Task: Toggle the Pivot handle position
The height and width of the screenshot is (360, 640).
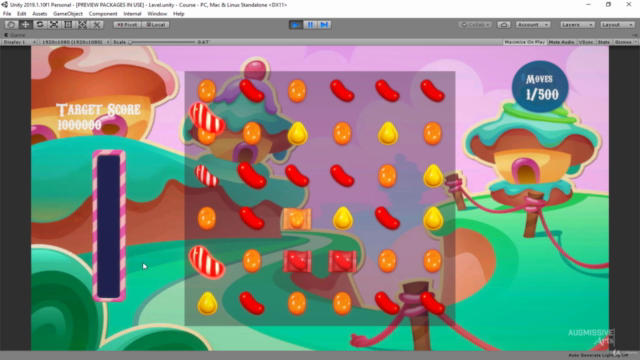Action: [127, 25]
